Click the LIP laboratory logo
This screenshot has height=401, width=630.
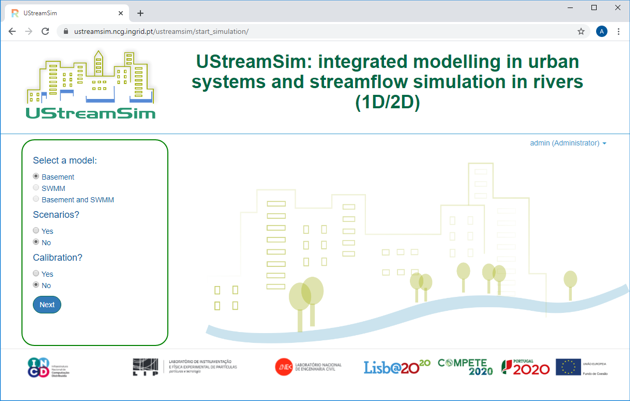[x=185, y=367]
